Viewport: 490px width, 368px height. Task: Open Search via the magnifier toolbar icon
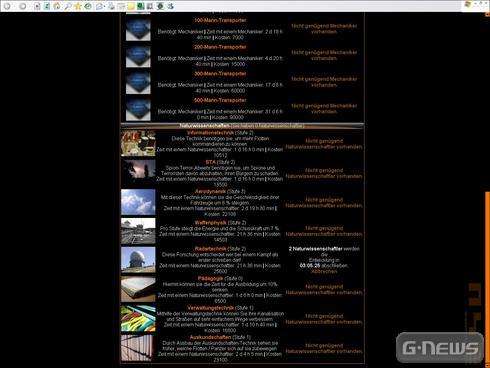68,6
